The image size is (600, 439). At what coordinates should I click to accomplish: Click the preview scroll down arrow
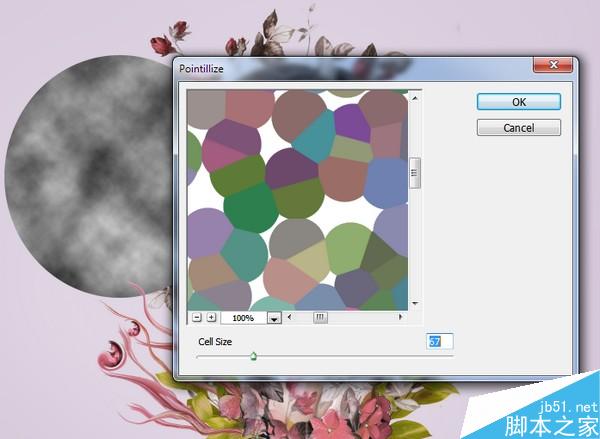[415, 304]
